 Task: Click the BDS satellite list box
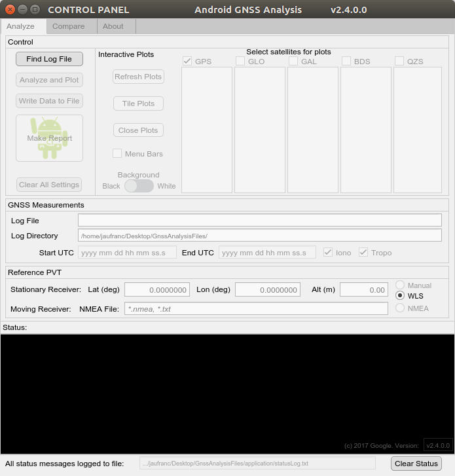click(366, 130)
